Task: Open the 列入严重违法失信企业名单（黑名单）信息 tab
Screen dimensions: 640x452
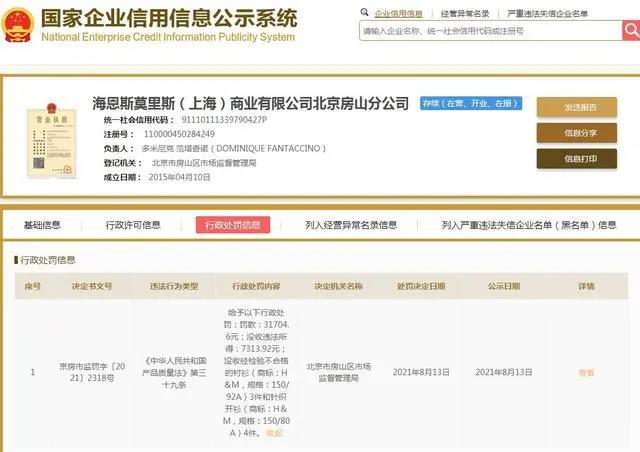Action: point(529,225)
